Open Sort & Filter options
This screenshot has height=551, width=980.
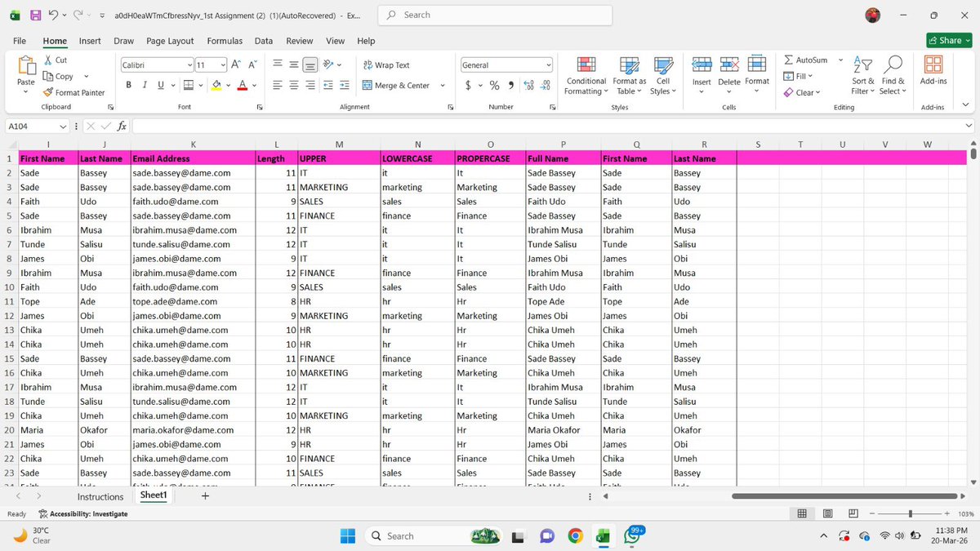coord(863,76)
